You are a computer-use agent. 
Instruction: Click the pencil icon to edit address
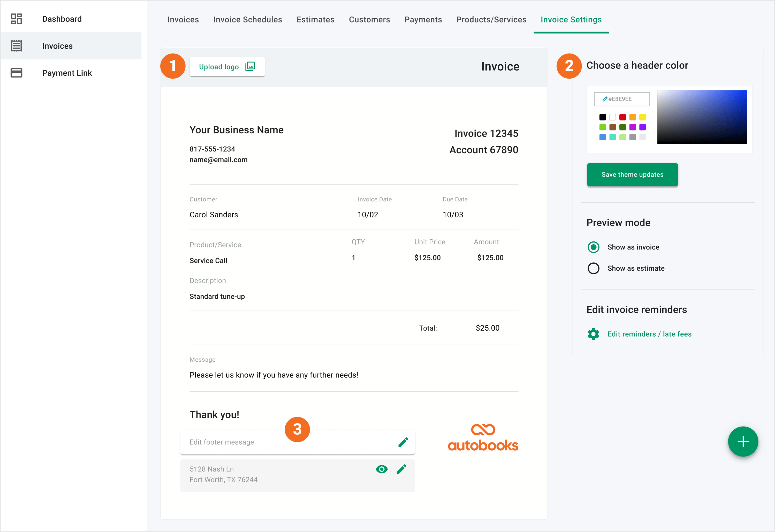coord(401,469)
